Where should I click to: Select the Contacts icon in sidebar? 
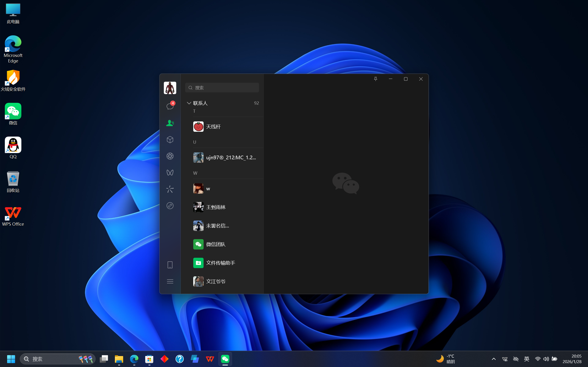pyautogui.click(x=170, y=123)
